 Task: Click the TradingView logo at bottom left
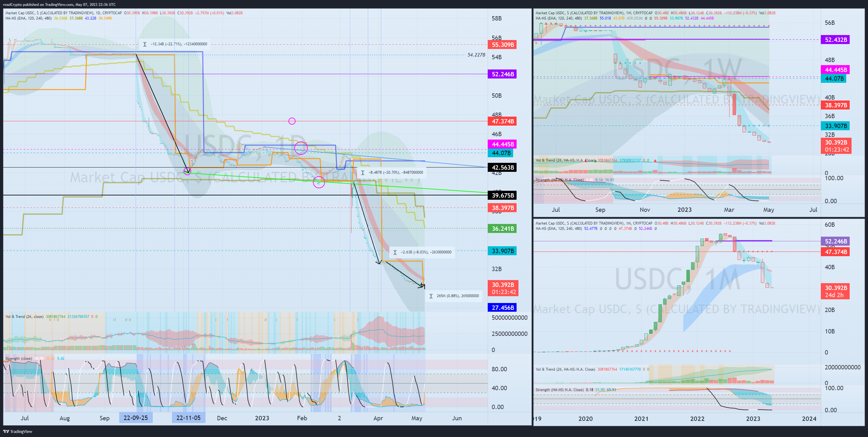[18, 431]
